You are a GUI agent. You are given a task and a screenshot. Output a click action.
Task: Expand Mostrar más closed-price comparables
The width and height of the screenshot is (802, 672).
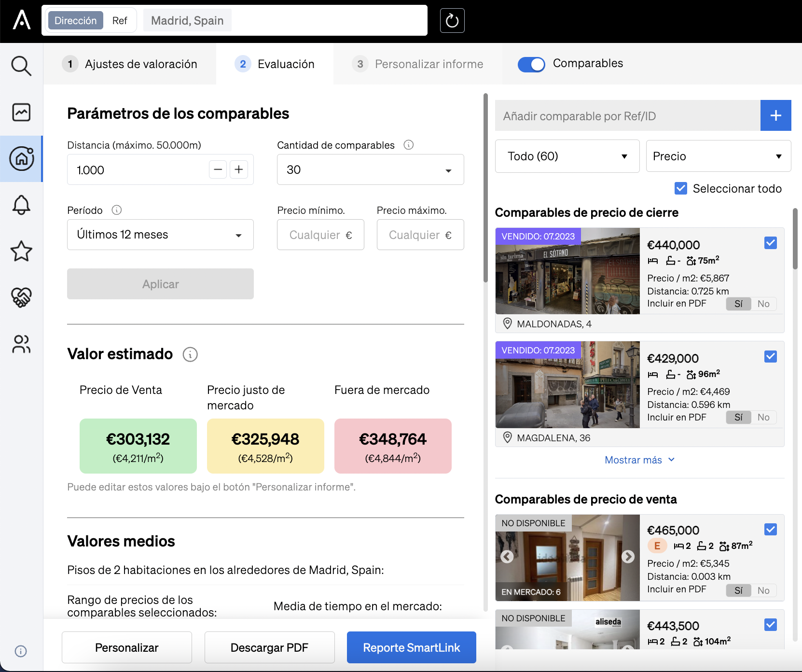click(x=639, y=460)
